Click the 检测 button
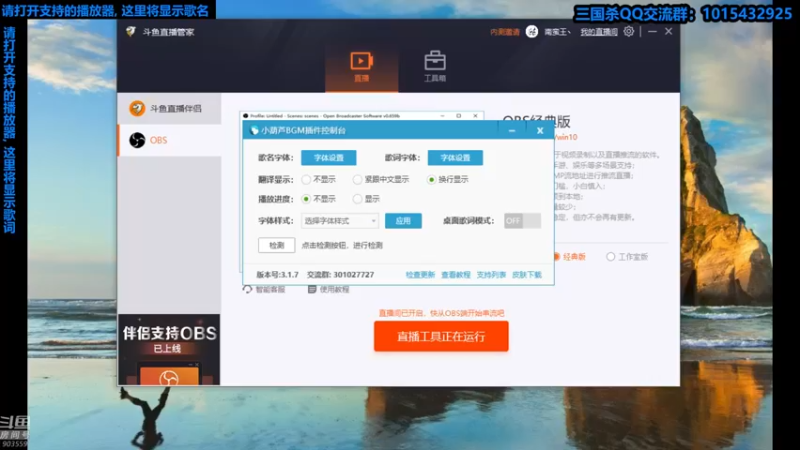This screenshot has height=450, width=800. click(x=277, y=245)
